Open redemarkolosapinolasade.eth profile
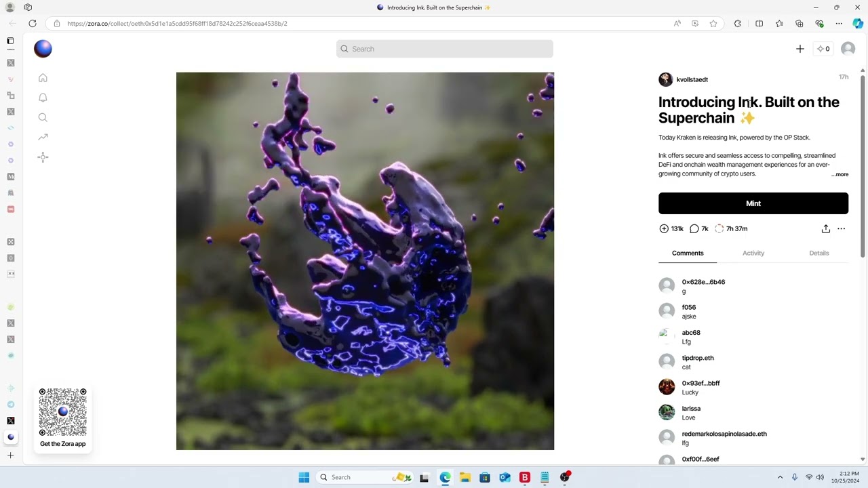The height and width of the screenshot is (488, 868). click(724, 434)
